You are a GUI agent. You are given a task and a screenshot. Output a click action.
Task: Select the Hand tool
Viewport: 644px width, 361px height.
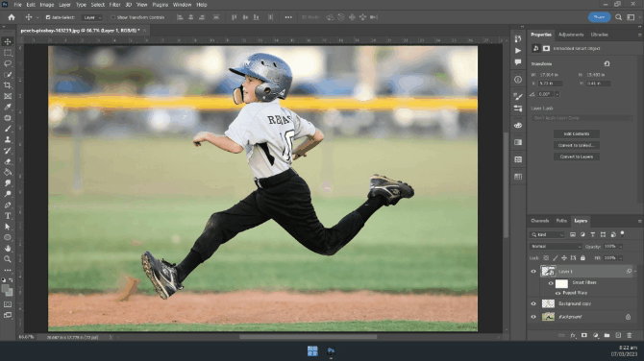click(8, 248)
